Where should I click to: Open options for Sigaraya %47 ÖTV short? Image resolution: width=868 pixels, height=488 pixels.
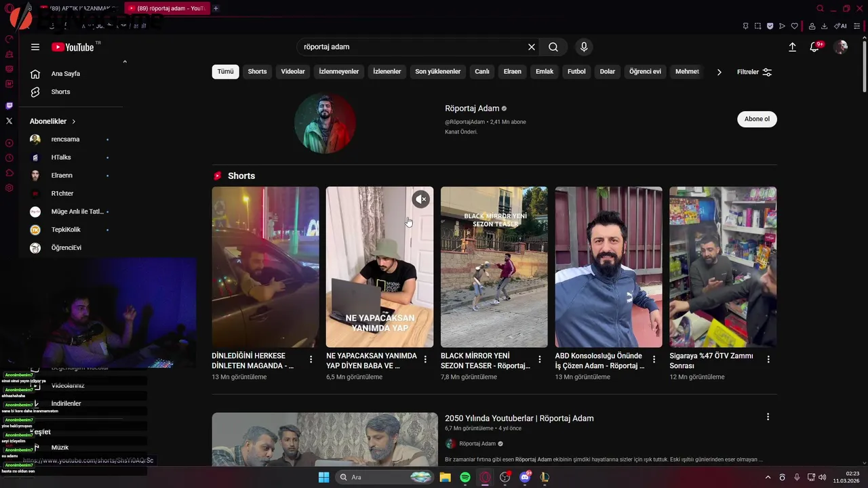768,359
